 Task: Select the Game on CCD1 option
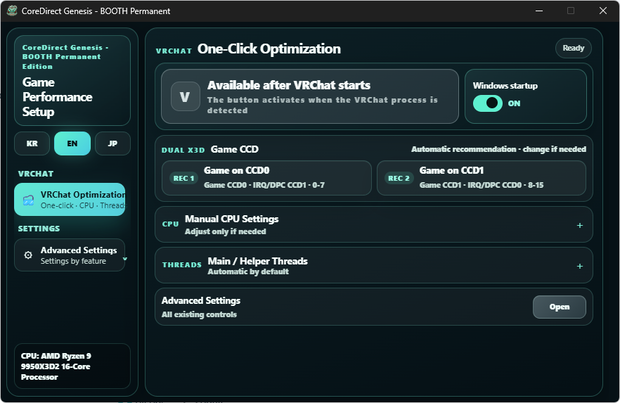[481, 178]
